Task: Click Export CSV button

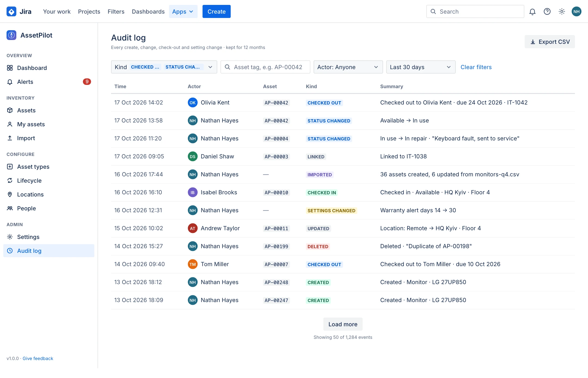Action: coord(550,42)
